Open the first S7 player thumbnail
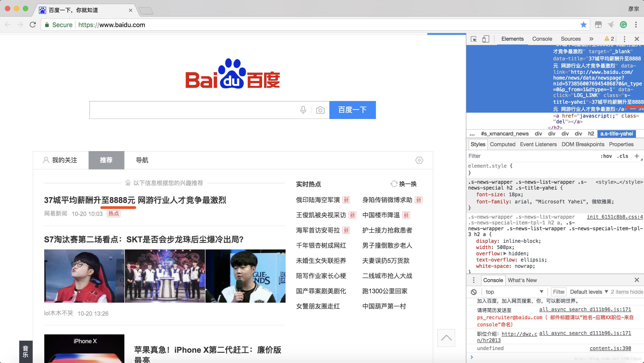Screen dimensions: 644x363 pos(84,276)
